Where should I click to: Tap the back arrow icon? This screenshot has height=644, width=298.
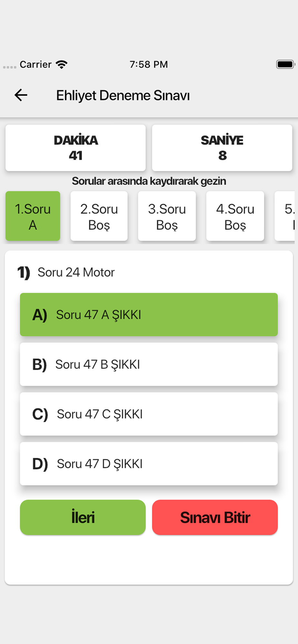tap(21, 95)
